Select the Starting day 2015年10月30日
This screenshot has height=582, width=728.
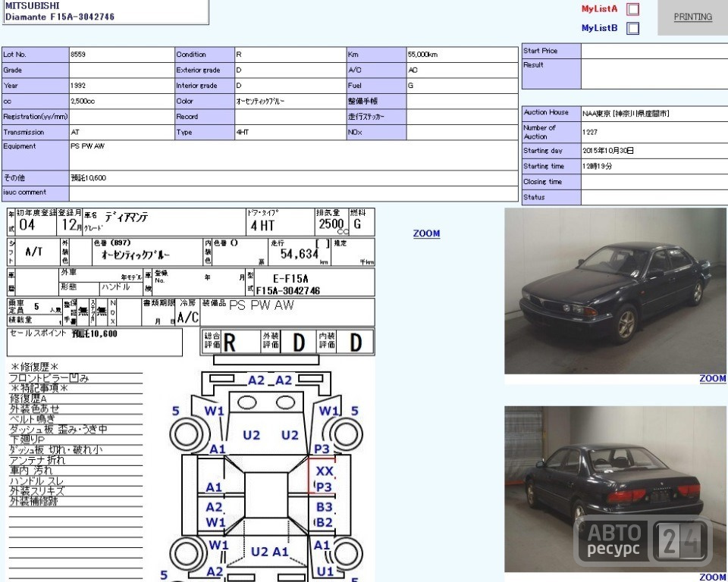(x=607, y=151)
